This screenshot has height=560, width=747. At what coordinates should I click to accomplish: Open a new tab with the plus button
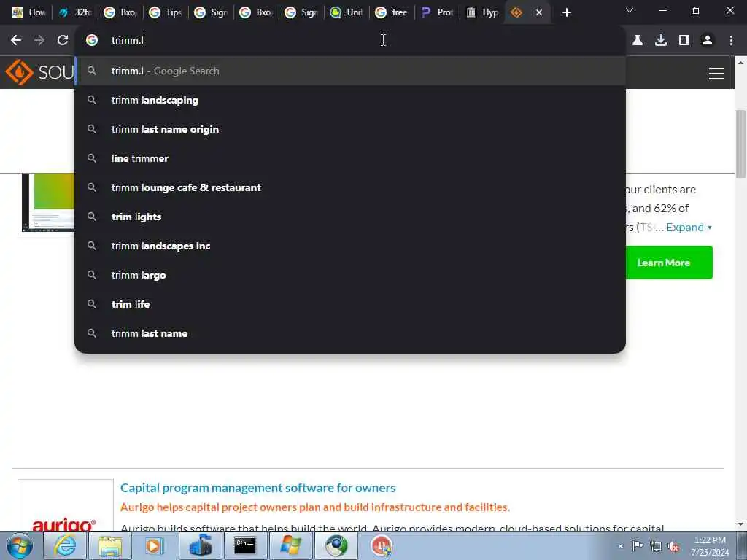(x=566, y=12)
